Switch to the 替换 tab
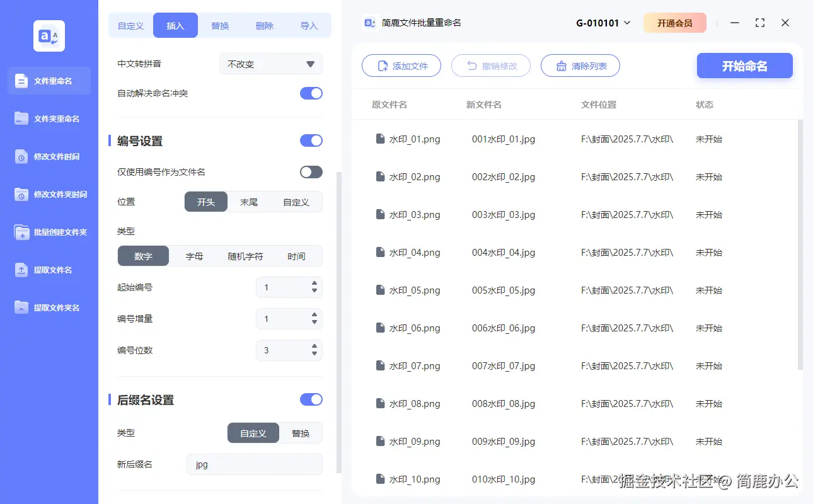Viewport: 813px width, 504px height. (x=219, y=25)
